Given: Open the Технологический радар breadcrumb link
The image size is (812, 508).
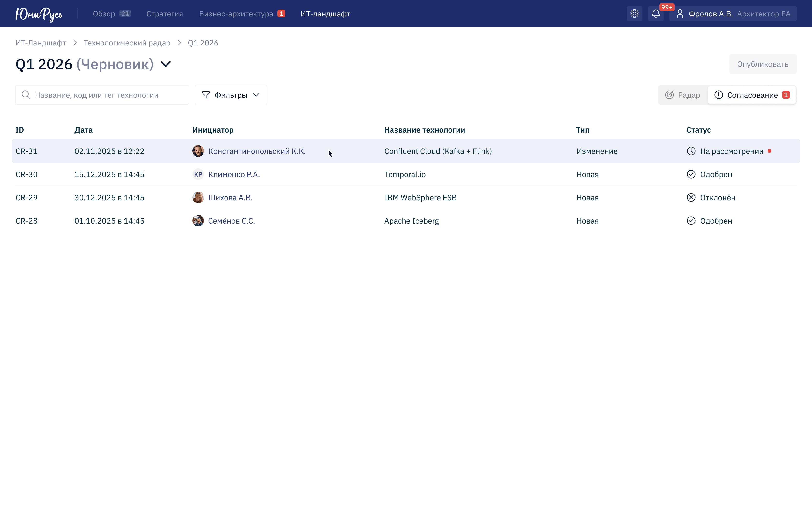Looking at the screenshot, I should tap(127, 43).
